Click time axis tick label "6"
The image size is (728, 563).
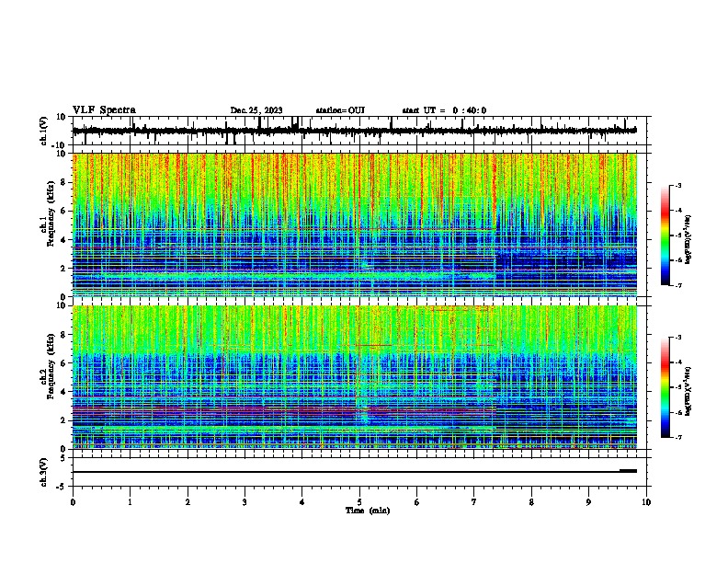pyautogui.click(x=417, y=501)
